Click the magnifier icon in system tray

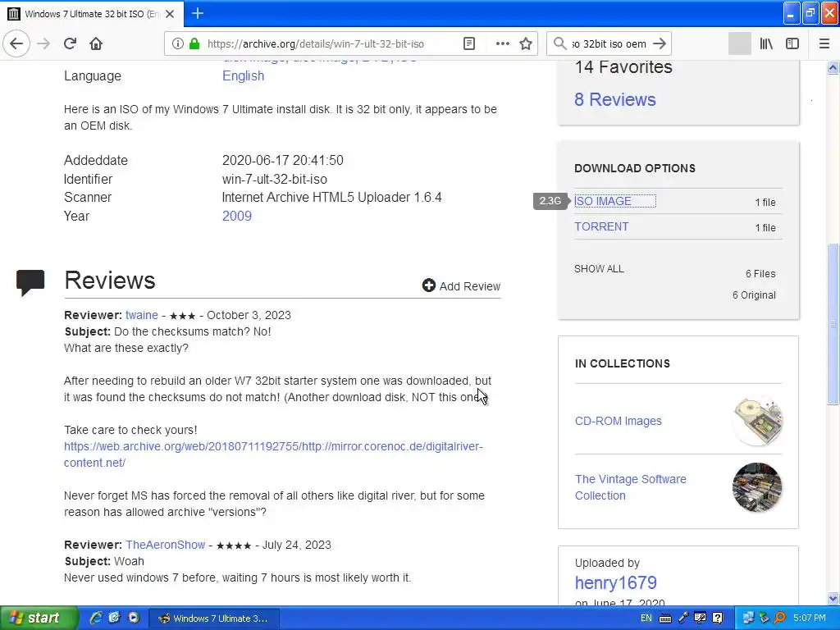(780, 619)
